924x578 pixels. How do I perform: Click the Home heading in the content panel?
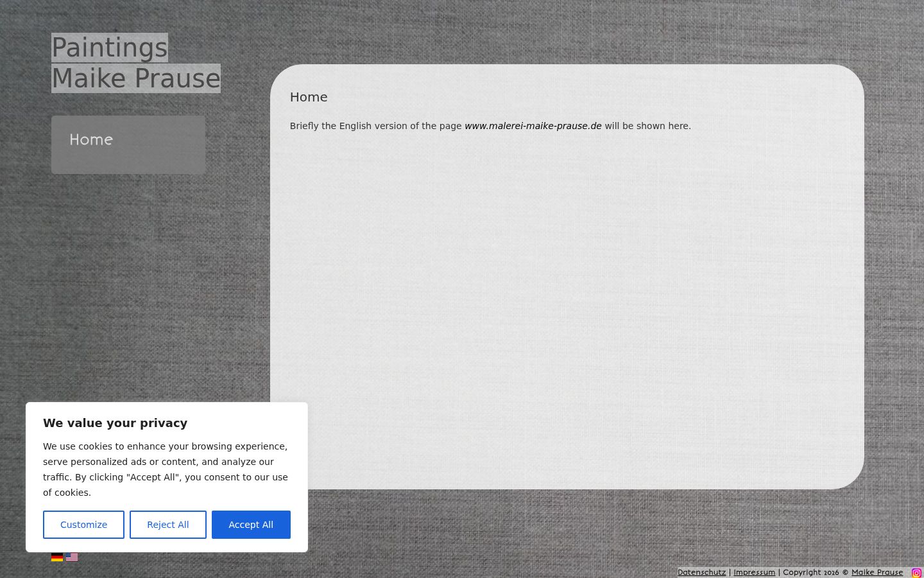[x=309, y=97]
